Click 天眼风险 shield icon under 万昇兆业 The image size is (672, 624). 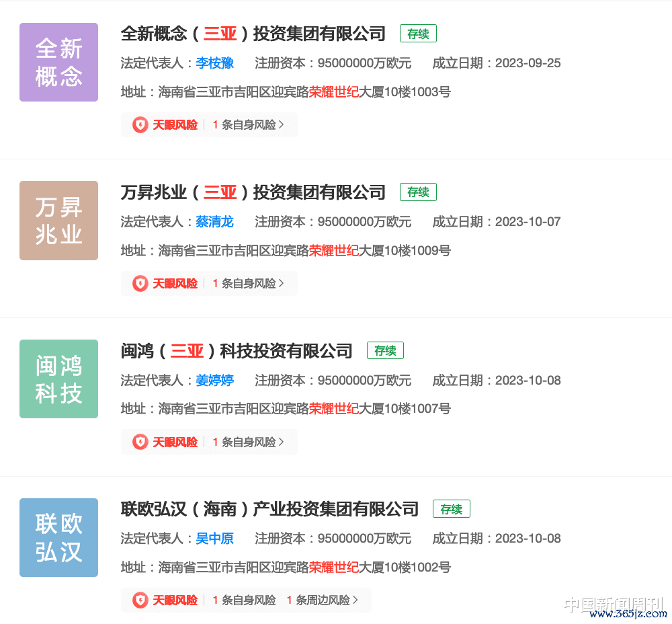point(140,283)
